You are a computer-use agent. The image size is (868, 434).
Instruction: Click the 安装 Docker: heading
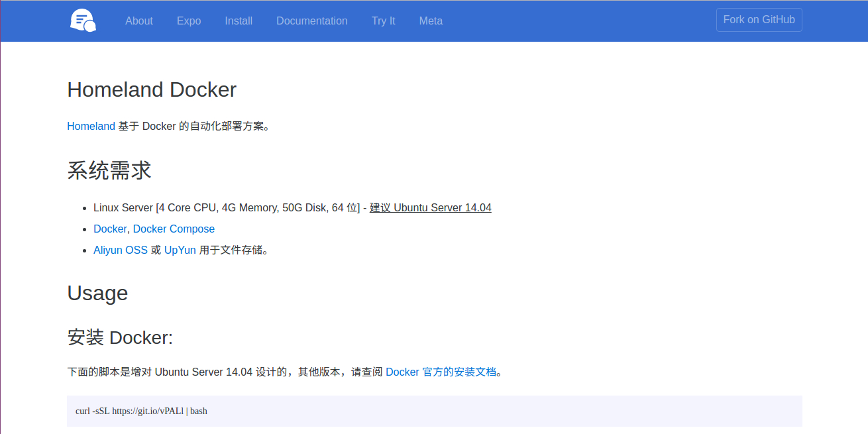pyautogui.click(x=120, y=337)
